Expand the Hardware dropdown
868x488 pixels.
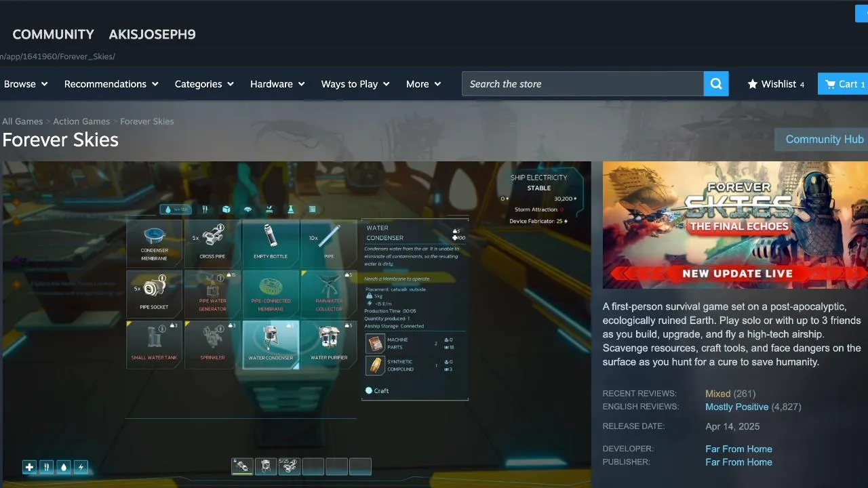277,84
